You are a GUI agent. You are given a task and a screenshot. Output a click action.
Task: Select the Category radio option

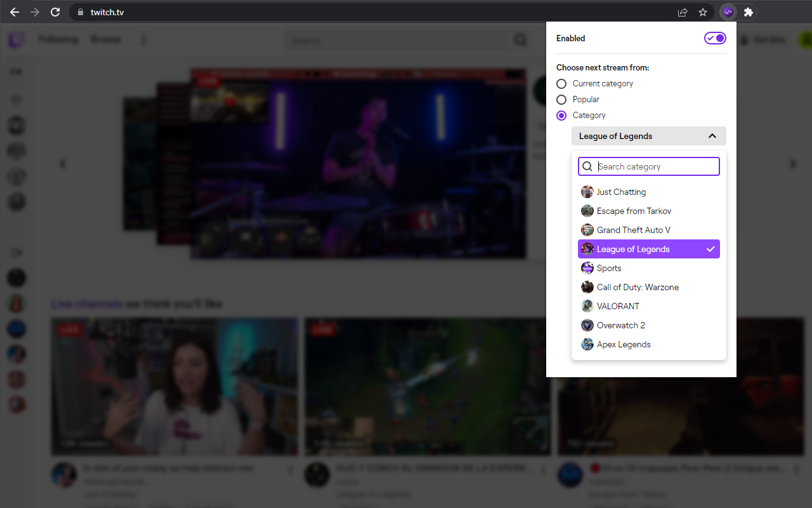coord(561,115)
